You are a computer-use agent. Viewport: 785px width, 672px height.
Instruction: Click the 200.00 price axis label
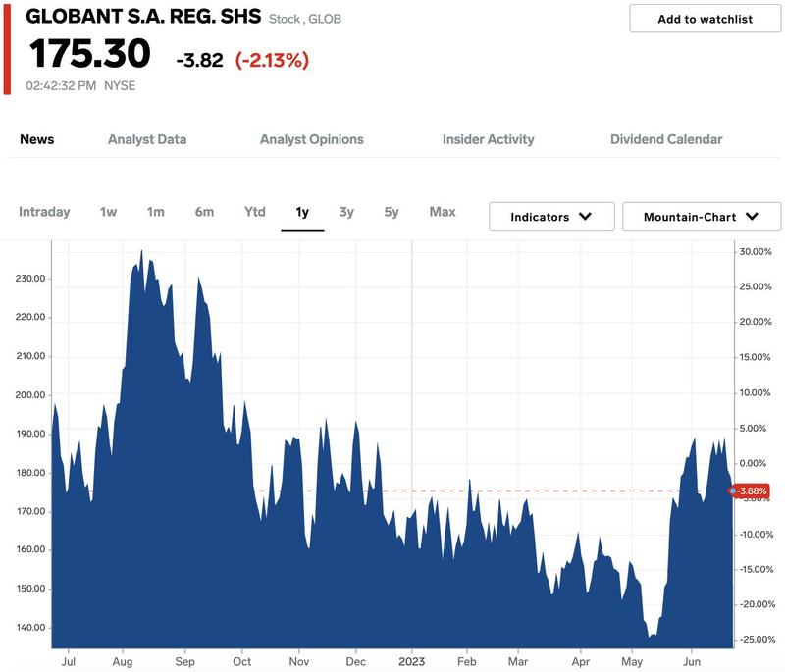[30, 394]
